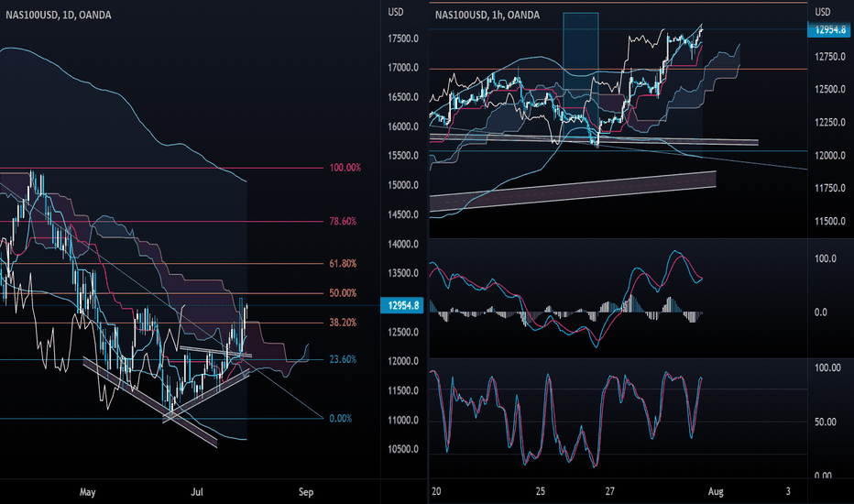Viewport: 854px width, 504px height.
Task: Click 10500.0 on the daily price axis
Action: (403, 450)
